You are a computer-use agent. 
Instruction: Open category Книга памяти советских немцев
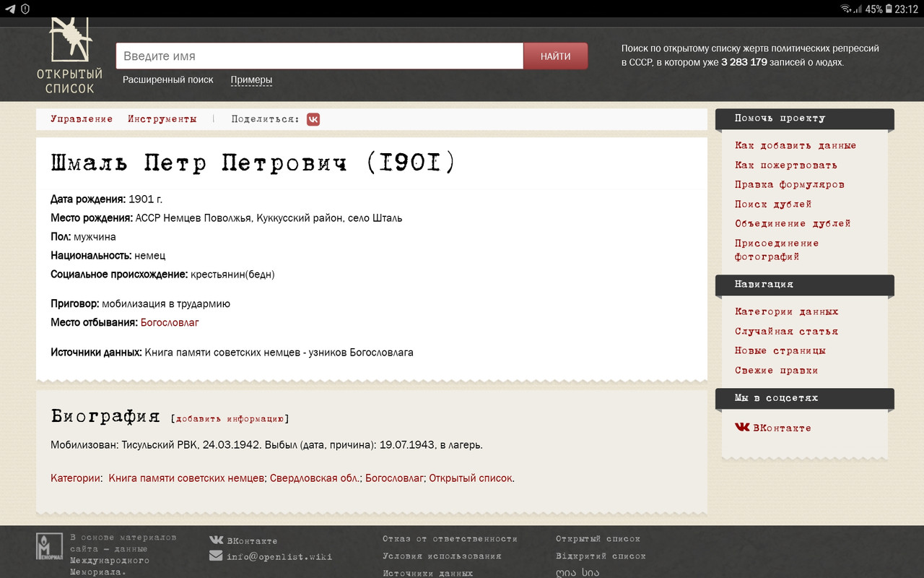coord(186,478)
